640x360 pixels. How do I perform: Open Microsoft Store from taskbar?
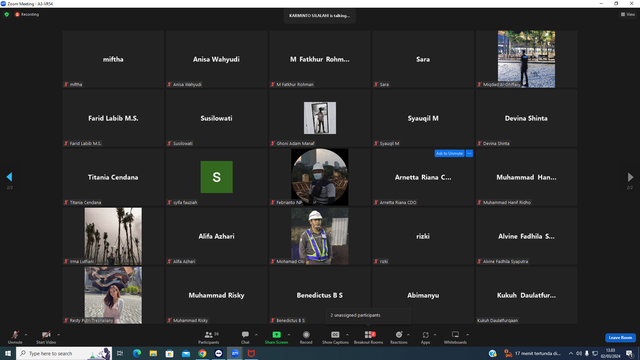[169, 353]
